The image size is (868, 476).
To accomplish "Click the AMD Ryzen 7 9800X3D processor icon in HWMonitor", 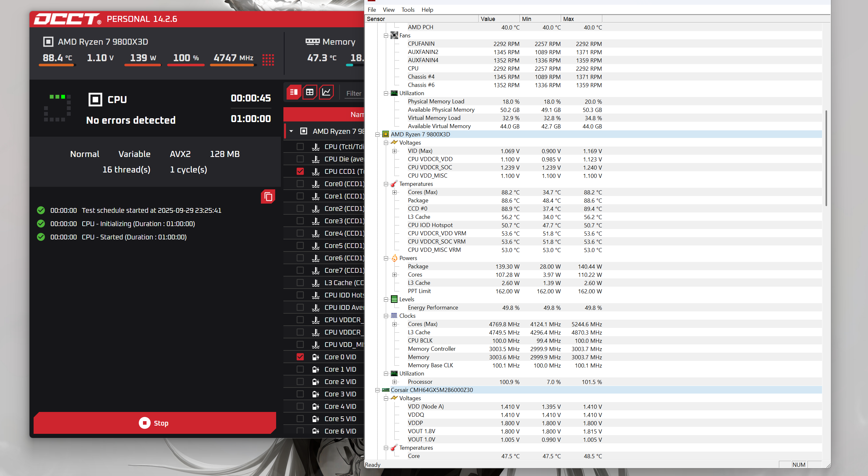I will click(385, 134).
